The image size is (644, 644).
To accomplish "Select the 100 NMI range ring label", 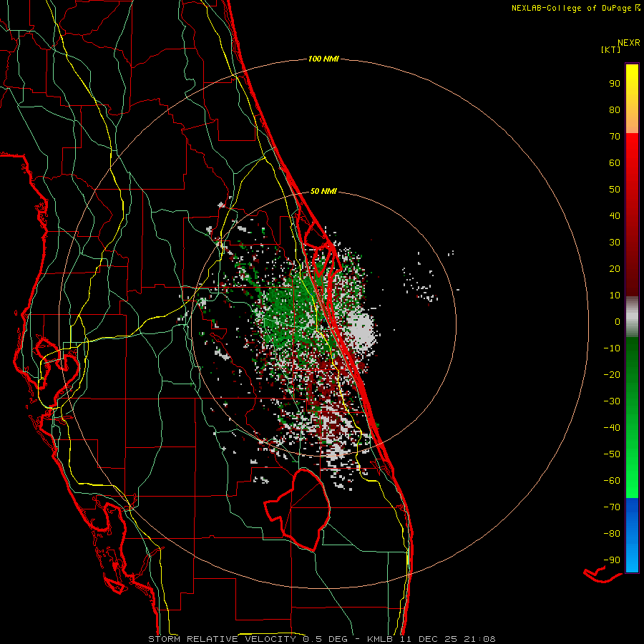I will (x=323, y=59).
